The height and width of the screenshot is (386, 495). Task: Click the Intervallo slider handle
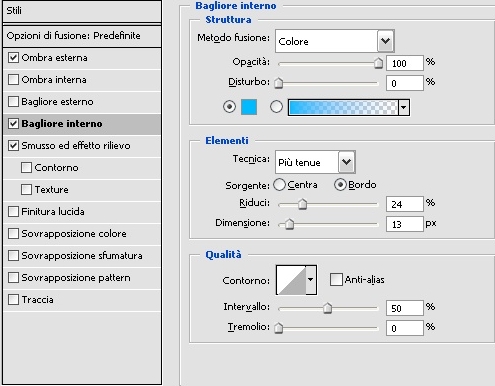[x=328, y=308]
